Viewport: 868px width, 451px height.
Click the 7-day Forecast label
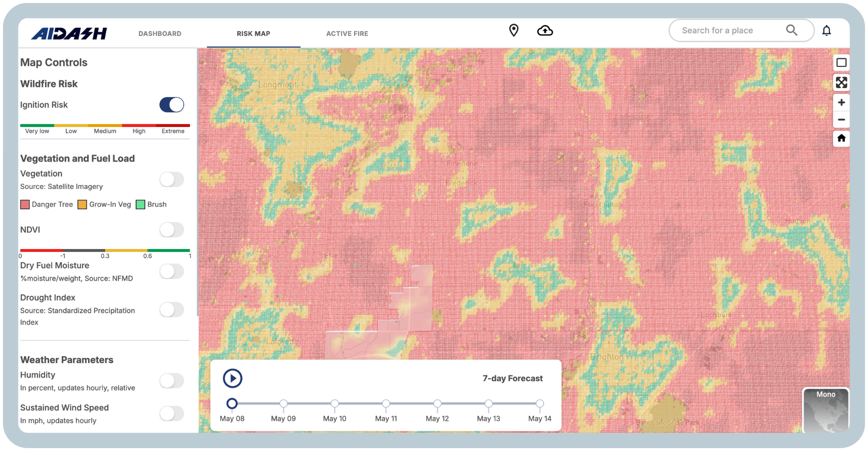click(x=512, y=378)
